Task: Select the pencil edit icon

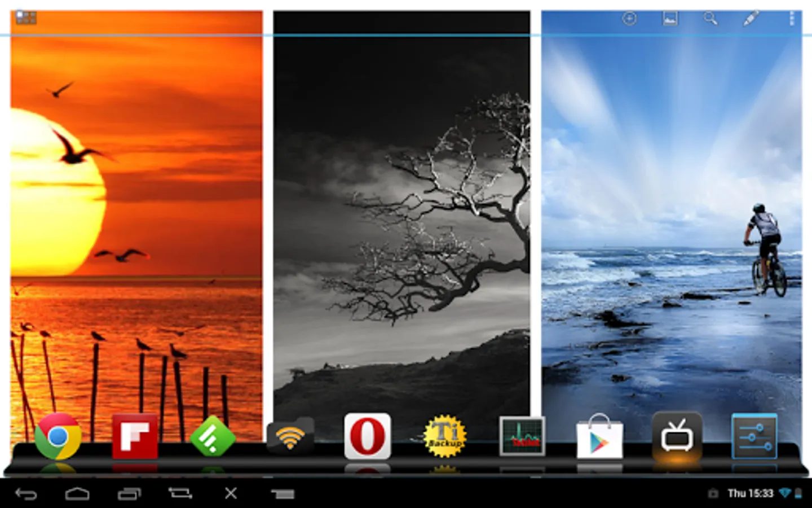Action: 751,19
